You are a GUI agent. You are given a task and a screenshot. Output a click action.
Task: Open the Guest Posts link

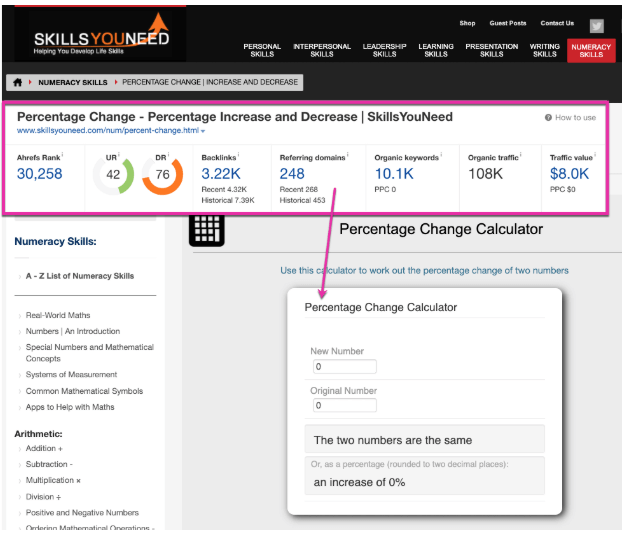coord(508,23)
